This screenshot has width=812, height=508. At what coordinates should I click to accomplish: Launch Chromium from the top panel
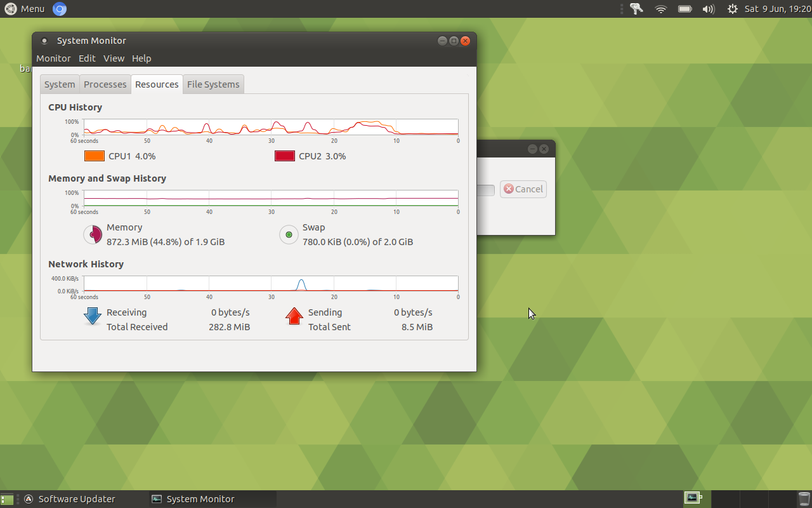[x=60, y=9]
